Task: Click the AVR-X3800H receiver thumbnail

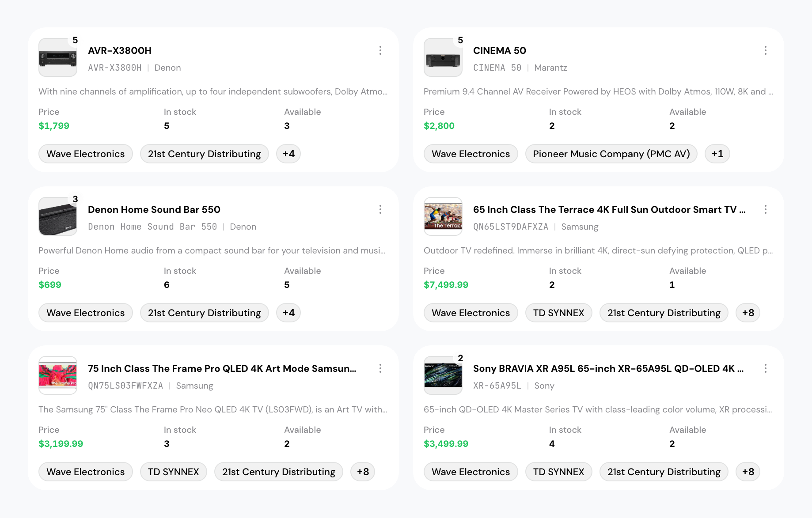Action: coord(58,57)
